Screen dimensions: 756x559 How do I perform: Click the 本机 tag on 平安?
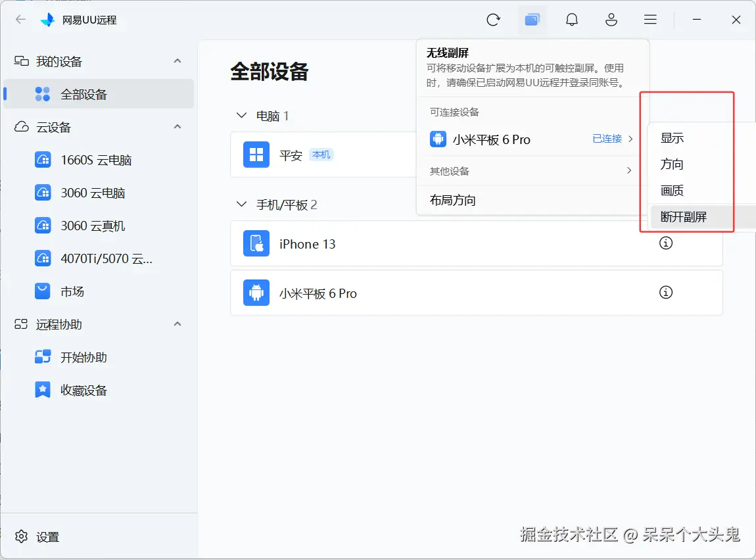tap(321, 155)
